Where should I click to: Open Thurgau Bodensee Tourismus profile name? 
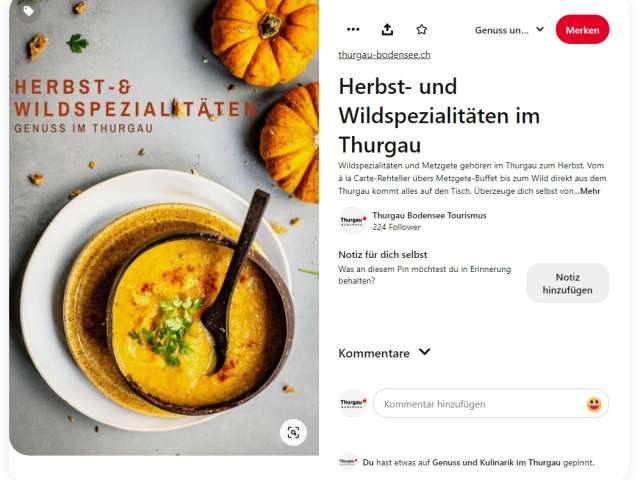click(429, 215)
